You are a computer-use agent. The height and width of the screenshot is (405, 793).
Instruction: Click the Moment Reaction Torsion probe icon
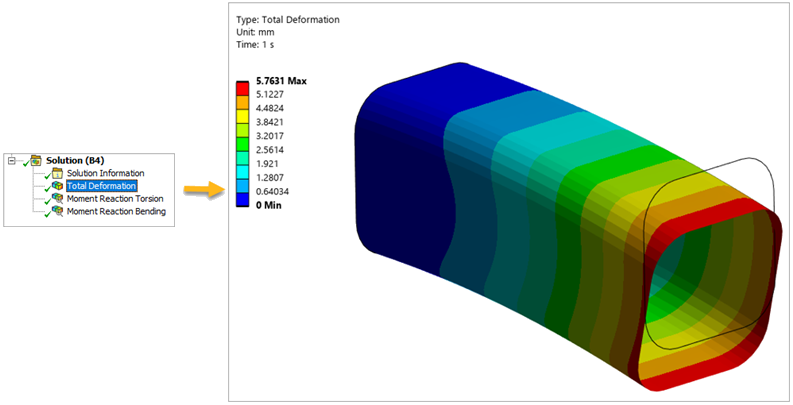pyautogui.click(x=57, y=199)
